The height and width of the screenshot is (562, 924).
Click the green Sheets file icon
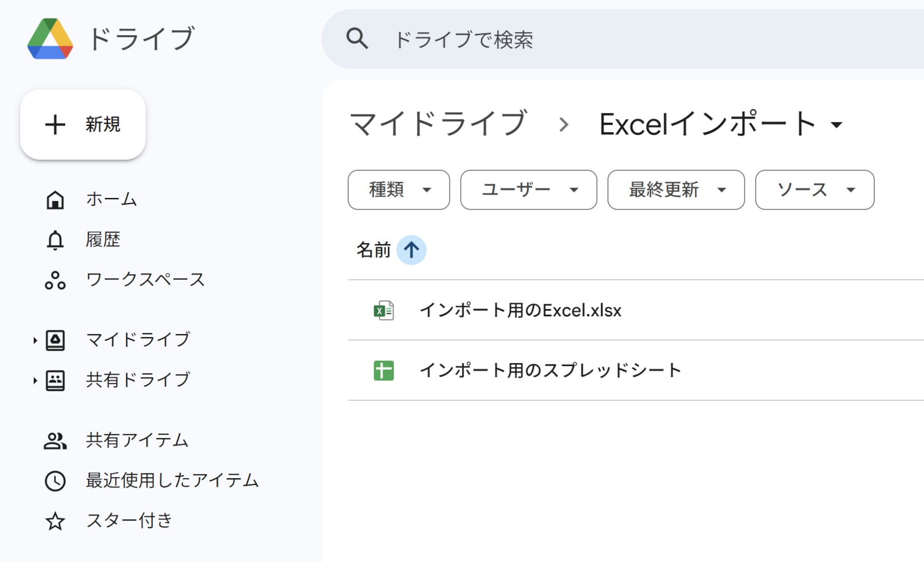point(383,371)
